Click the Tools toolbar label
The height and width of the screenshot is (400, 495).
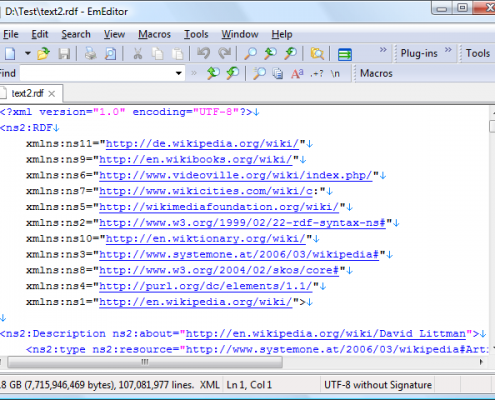[478, 53]
